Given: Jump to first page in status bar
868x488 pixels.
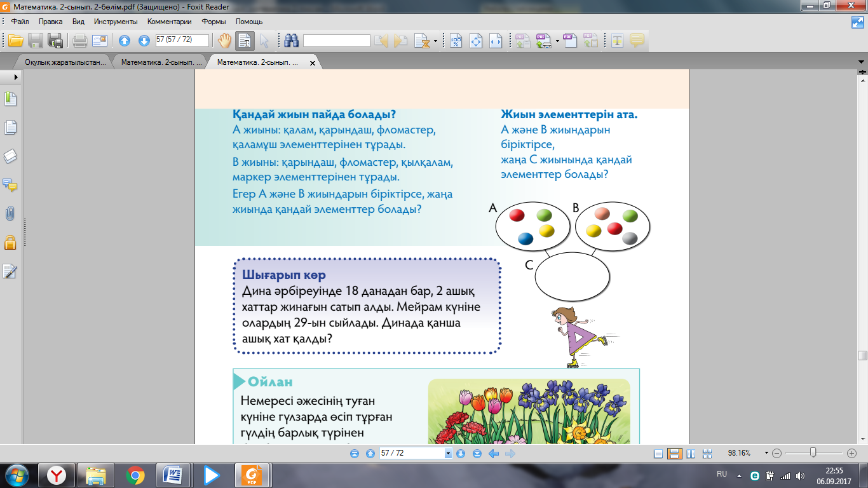Looking at the screenshot, I should [355, 454].
